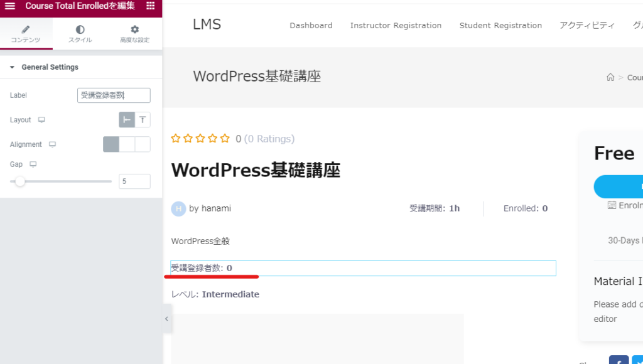Choose the middle Alignment option
Image resolution: width=643 pixels, height=364 pixels.
coord(127,144)
